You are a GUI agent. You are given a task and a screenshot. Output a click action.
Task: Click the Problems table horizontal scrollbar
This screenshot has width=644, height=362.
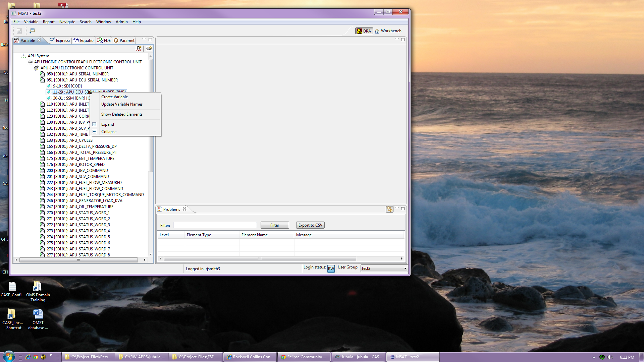(259, 258)
